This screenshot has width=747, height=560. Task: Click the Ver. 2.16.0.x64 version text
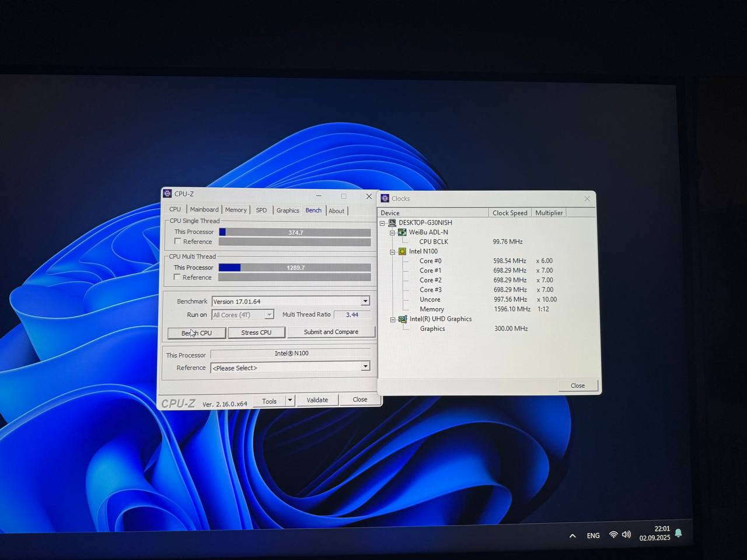(225, 404)
